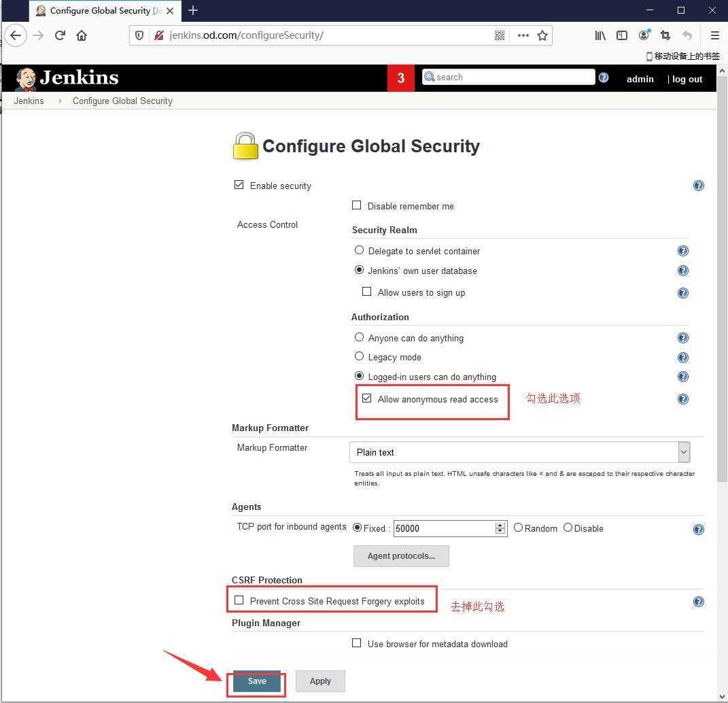Click the crop screenshot toolbar icon
The width and height of the screenshot is (728, 703).
click(665, 35)
